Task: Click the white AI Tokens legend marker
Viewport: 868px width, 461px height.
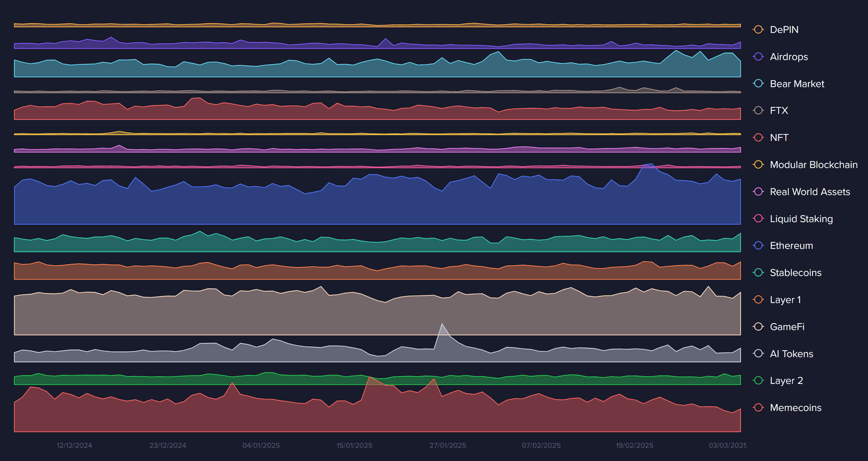Action: (758, 354)
